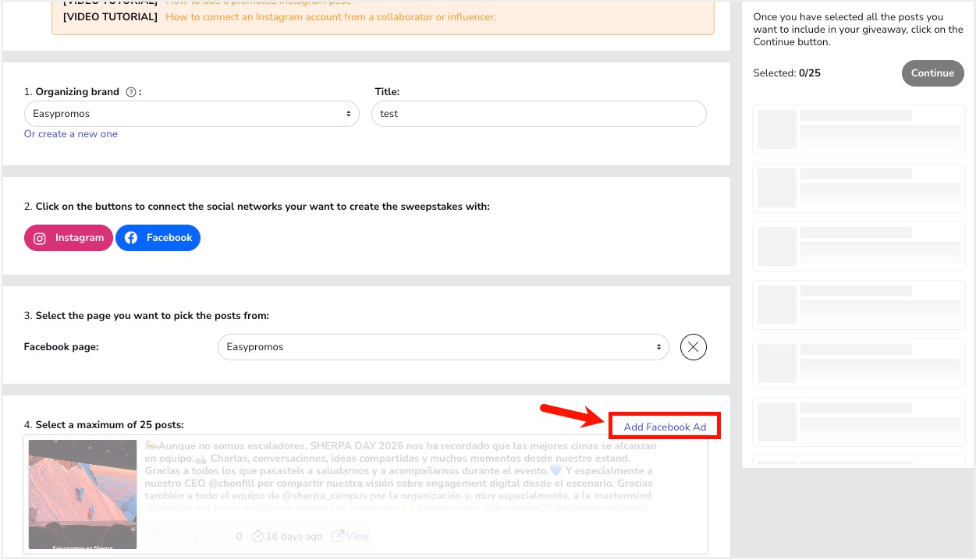Open the connect Instagram account video tutorial

pyautogui.click(x=330, y=16)
